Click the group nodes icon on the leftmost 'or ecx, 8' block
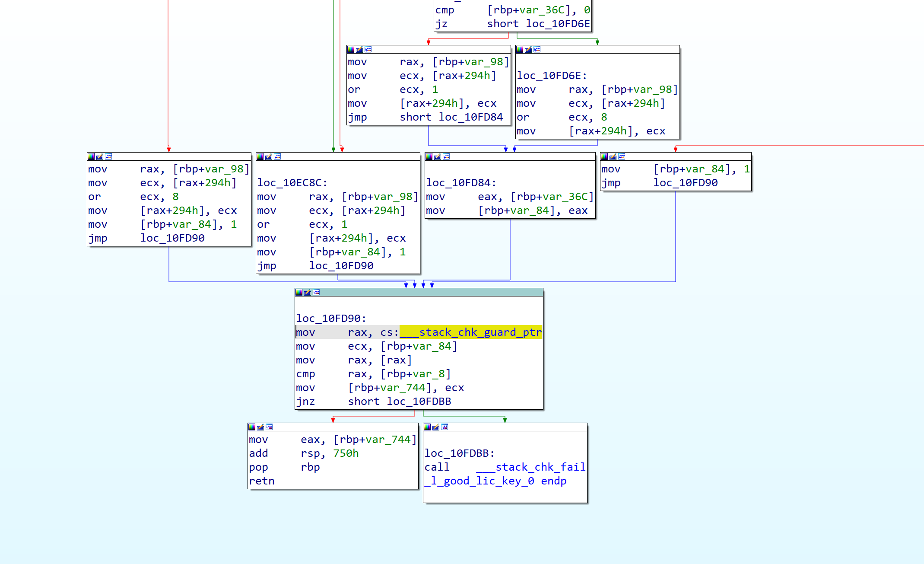This screenshot has height=564, width=924. (108, 156)
